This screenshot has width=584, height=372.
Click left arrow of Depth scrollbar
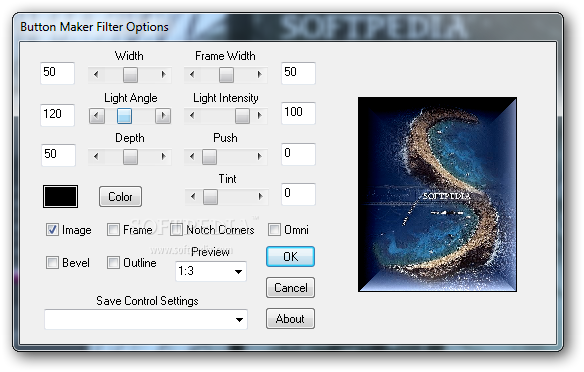96,156
